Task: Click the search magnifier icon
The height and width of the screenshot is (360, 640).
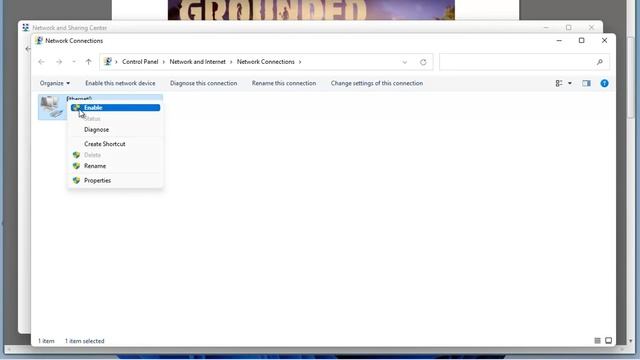Action: point(600,62)
